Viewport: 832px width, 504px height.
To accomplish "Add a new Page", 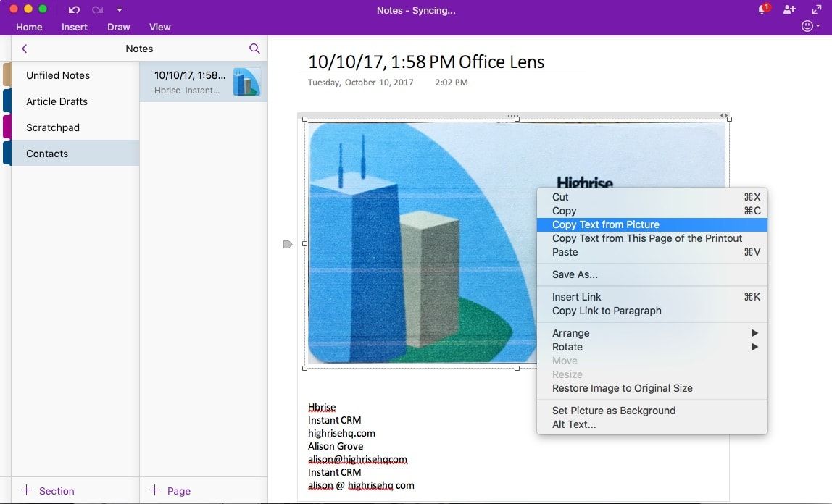I will 170,491.
